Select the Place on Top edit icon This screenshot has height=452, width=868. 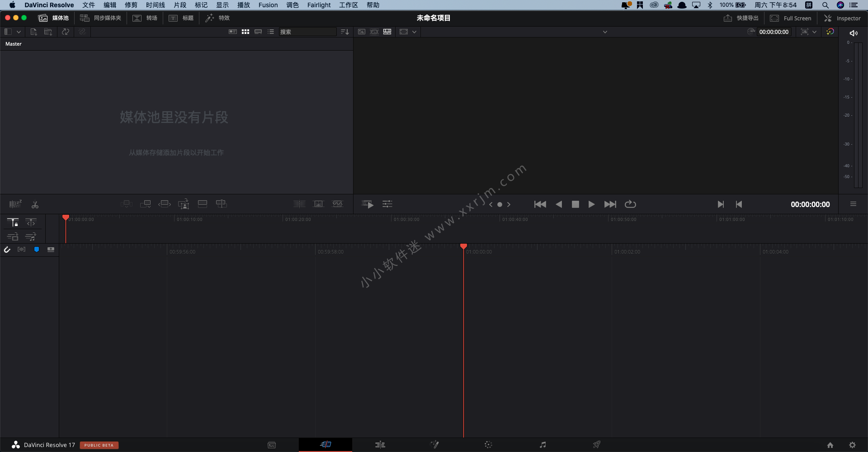203,204
